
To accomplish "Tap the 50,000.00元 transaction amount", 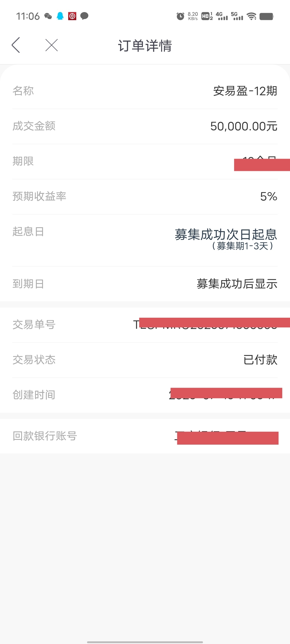I will (x=244, y=126).
